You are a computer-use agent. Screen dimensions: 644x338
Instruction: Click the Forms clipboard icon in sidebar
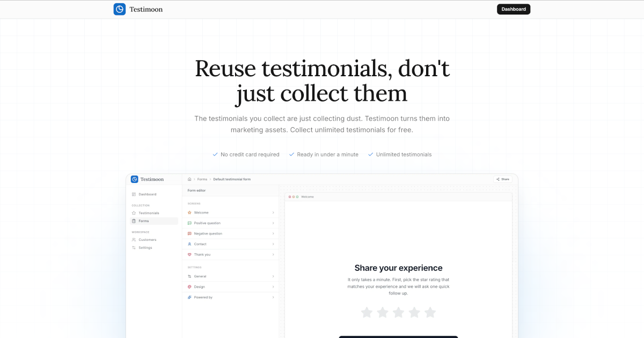(x=134, y=221)
